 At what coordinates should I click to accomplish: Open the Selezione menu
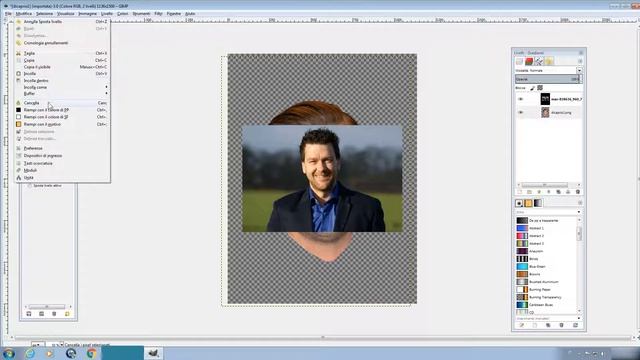tap(44, 13)
